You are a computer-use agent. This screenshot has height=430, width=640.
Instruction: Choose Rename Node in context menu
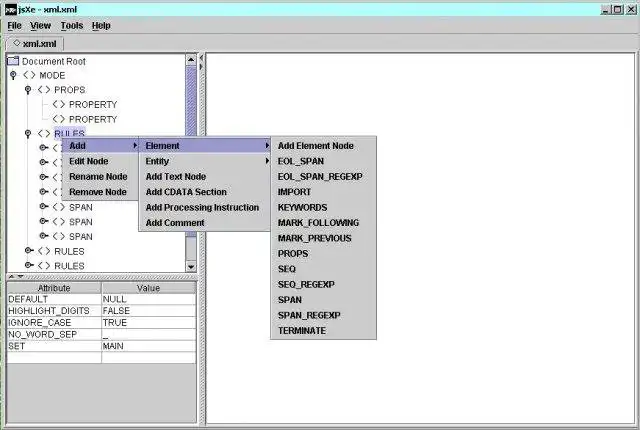[x=100, y=177]
